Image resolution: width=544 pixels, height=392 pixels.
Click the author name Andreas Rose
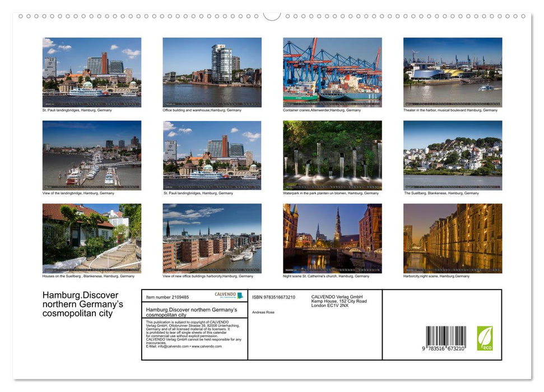tap(263, 312)
